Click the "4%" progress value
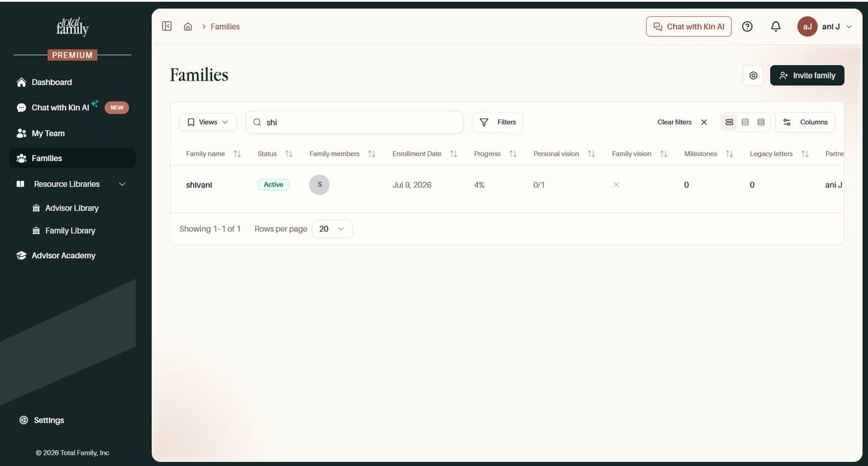The width and height of the screenshot is (868, 466). click(x=479, y=185)
